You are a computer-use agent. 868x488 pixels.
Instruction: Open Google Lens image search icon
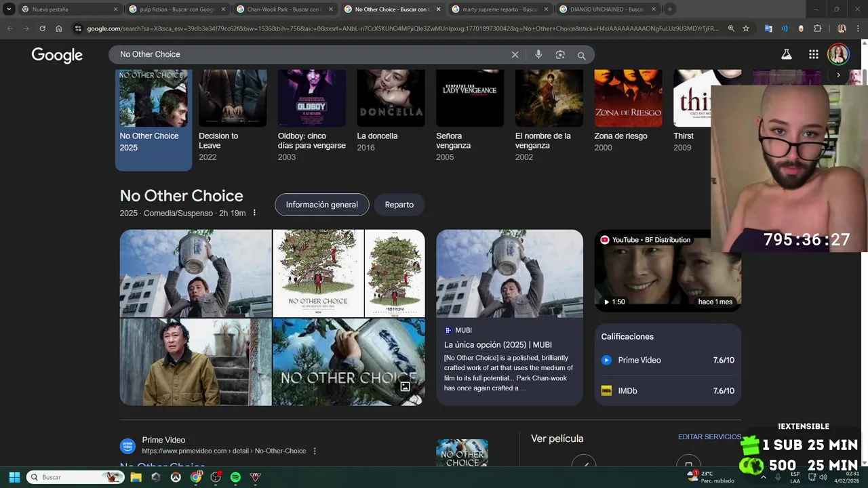(x=560, y=55)
